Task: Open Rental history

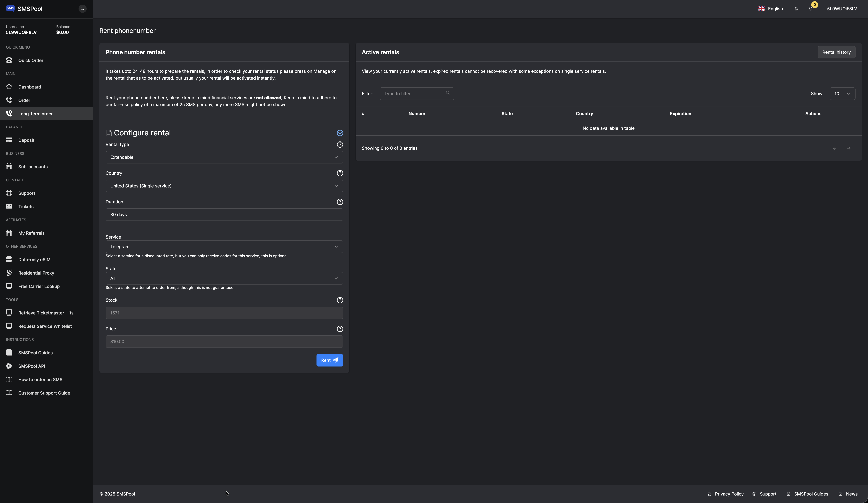Action: [836, 52]
